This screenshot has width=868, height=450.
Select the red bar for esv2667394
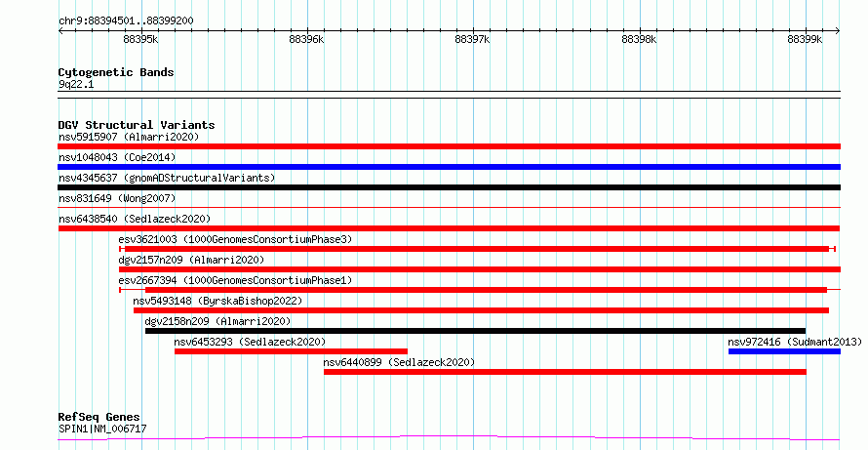point(480,290)
